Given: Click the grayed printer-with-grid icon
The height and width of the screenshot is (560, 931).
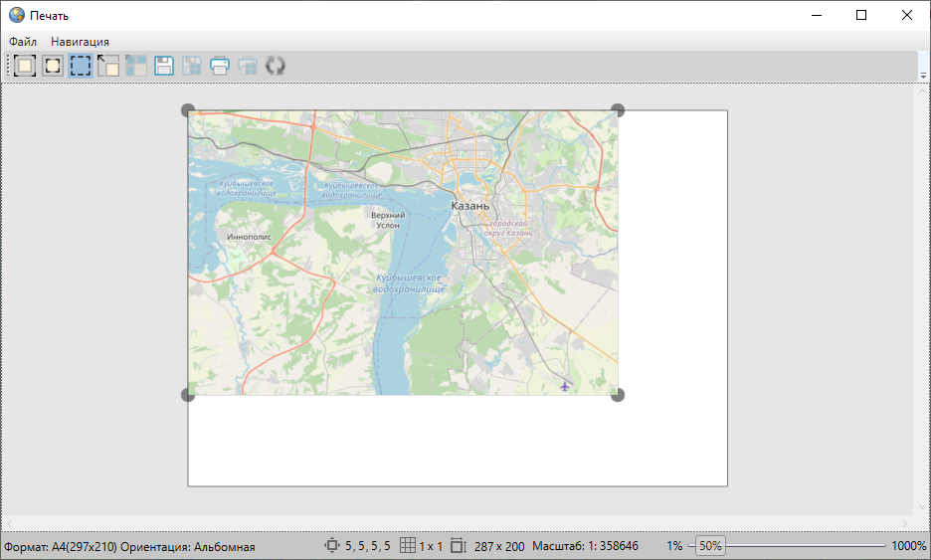Looking at the screenshot, I should [248, 67].
